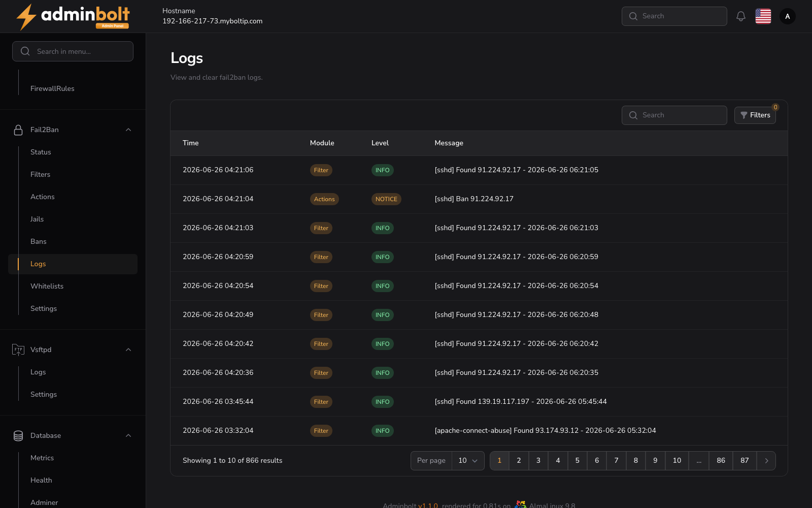Click magnifier icon in logs table search
The image size is (812, 508).
pyautogui.click(x=633, y=115)
